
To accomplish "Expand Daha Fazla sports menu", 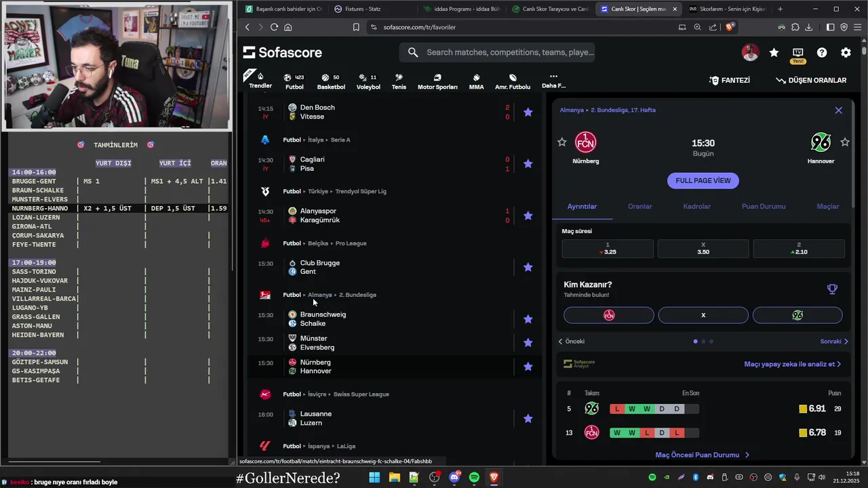I will click(553, 81).
